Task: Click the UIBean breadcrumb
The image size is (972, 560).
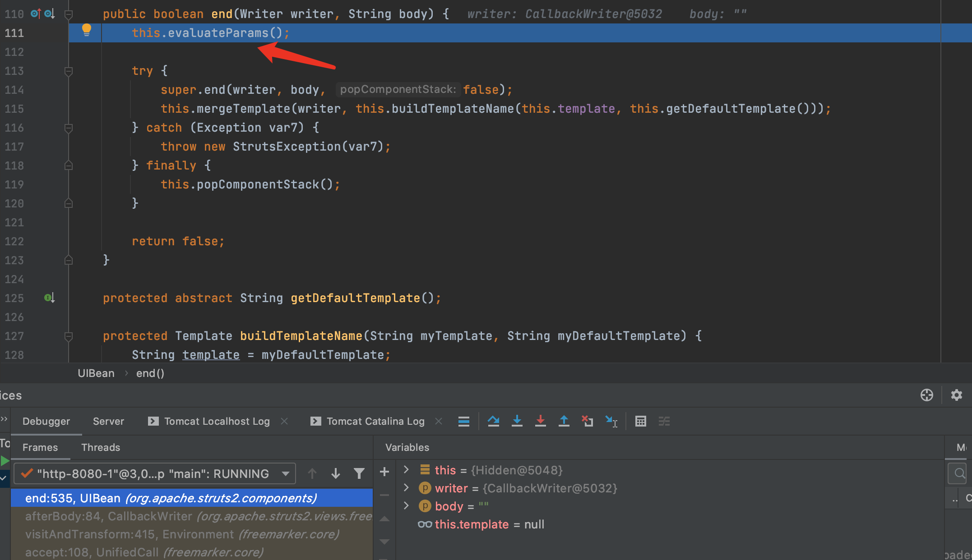Action: [96, 373]
